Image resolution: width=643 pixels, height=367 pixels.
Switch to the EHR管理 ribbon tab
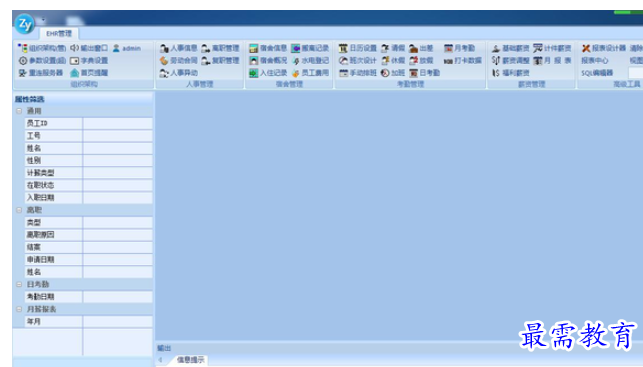pyautogui.click(x=59, y=33)
